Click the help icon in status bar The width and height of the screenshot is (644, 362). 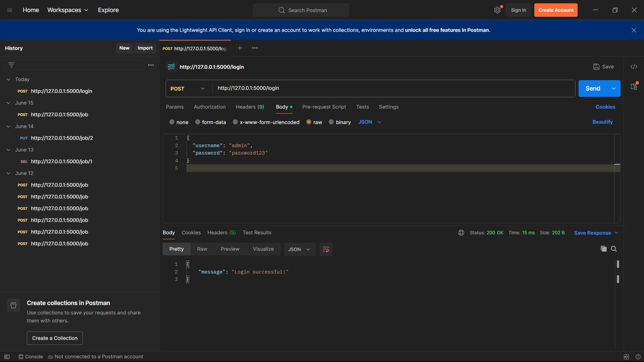tap(637, 357)
